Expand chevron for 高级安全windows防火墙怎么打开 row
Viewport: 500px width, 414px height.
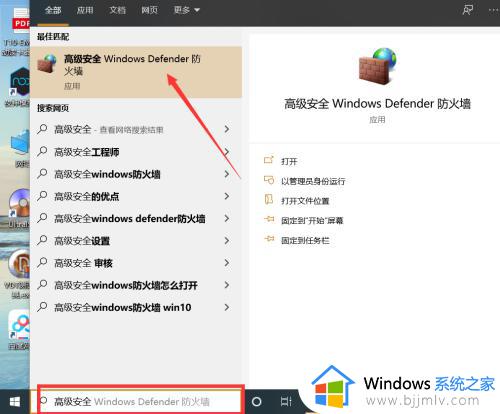[227, 285]
